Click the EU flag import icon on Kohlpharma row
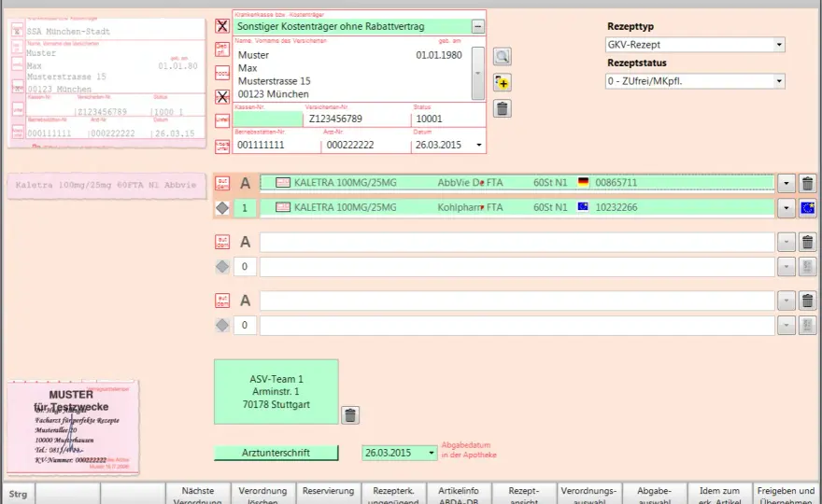The image size is (822, 504). pos(807,208)
